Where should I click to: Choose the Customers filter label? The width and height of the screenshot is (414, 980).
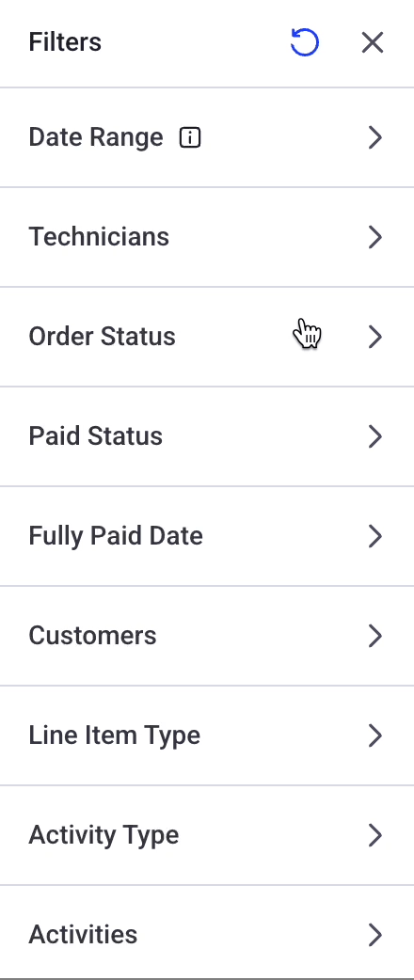[x=92, y=636]
